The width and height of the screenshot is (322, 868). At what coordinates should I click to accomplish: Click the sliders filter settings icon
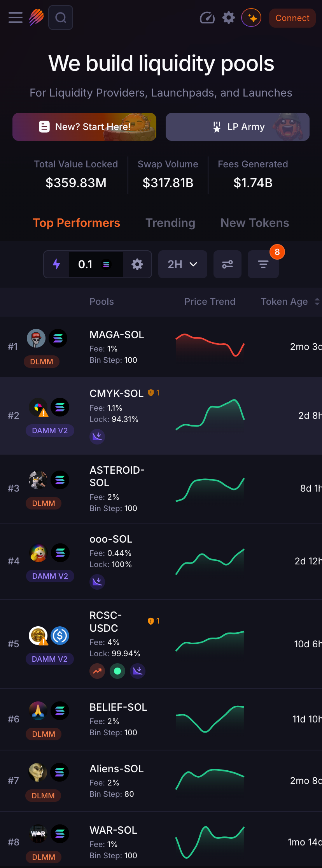[x=227, y=265]
